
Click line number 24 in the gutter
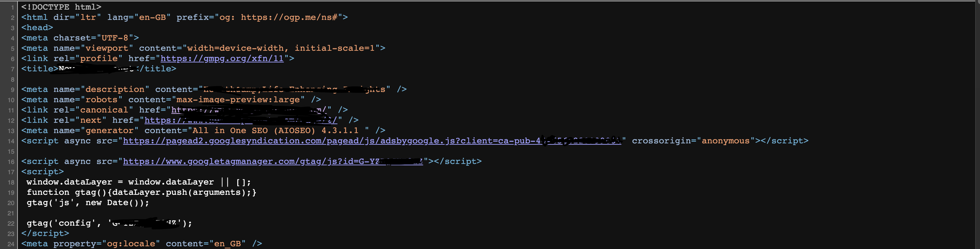11,244
